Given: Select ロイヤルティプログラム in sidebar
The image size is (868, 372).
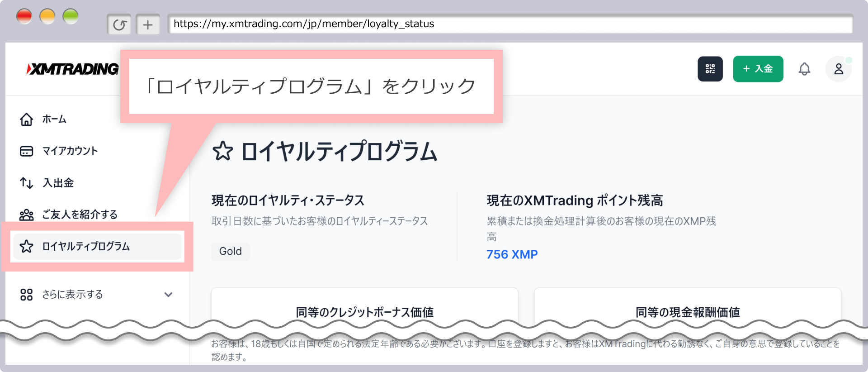Looking at the screenshot, I should point(97,246).
